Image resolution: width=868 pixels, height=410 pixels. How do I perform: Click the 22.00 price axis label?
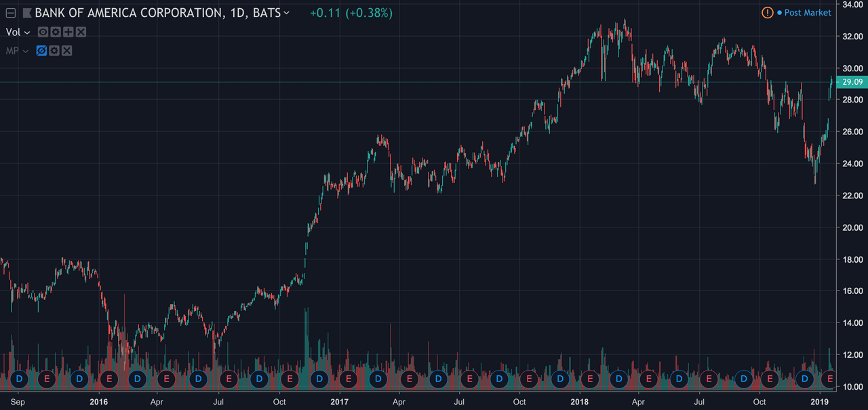tap(852, 195)
